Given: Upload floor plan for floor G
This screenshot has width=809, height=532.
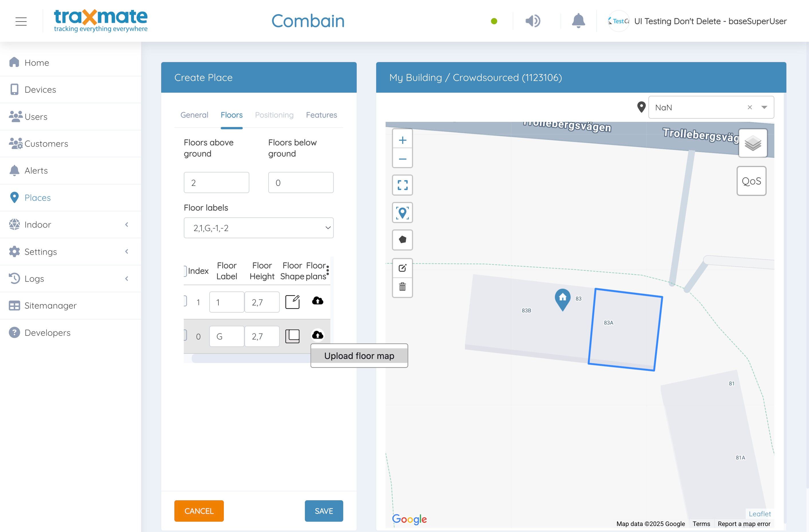Looking at the screenshot, I should tap(317, 335).
